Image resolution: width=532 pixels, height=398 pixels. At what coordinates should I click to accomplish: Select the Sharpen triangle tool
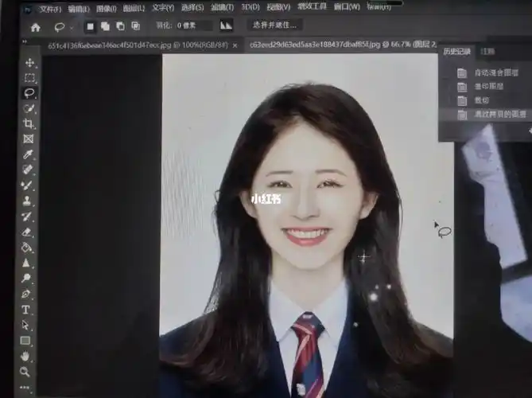(x=26, y=263)
